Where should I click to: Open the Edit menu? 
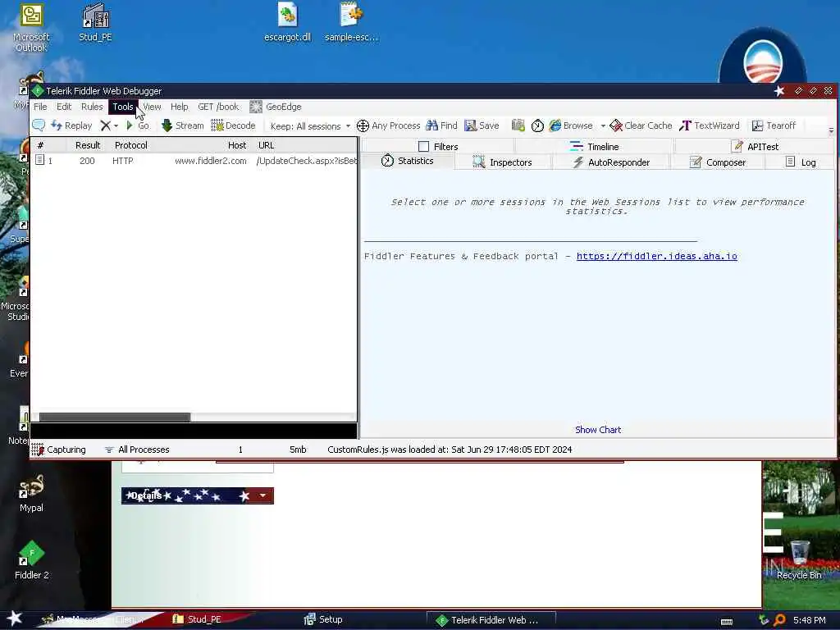(x=64, y=107)
